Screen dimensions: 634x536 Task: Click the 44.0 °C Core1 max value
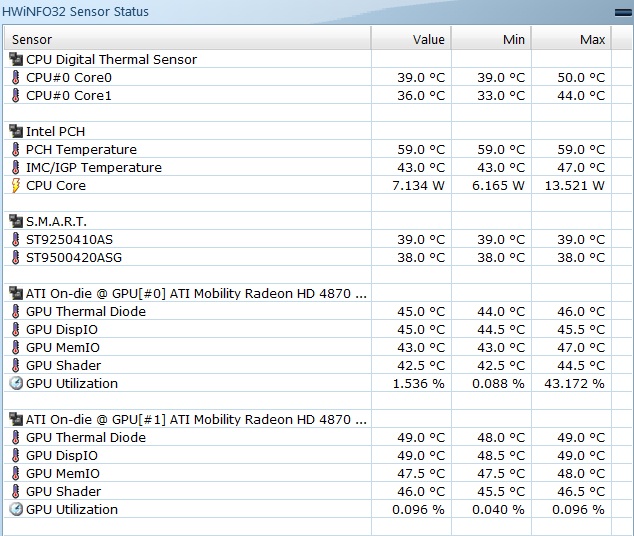coord(581,95)
